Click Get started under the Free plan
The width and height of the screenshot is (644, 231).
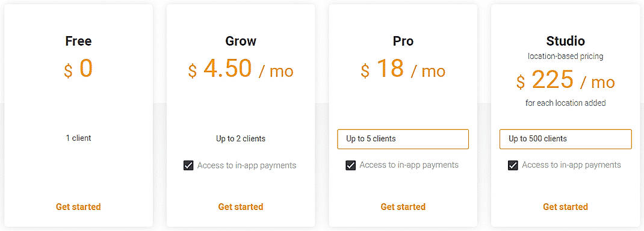pyautogui.click(x=78, y=207)
